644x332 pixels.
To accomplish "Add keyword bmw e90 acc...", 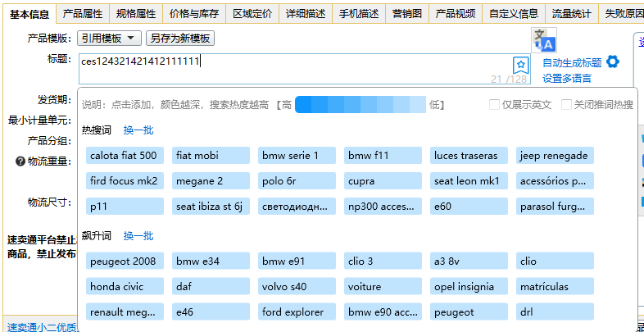I will click(x=383, y=312).
